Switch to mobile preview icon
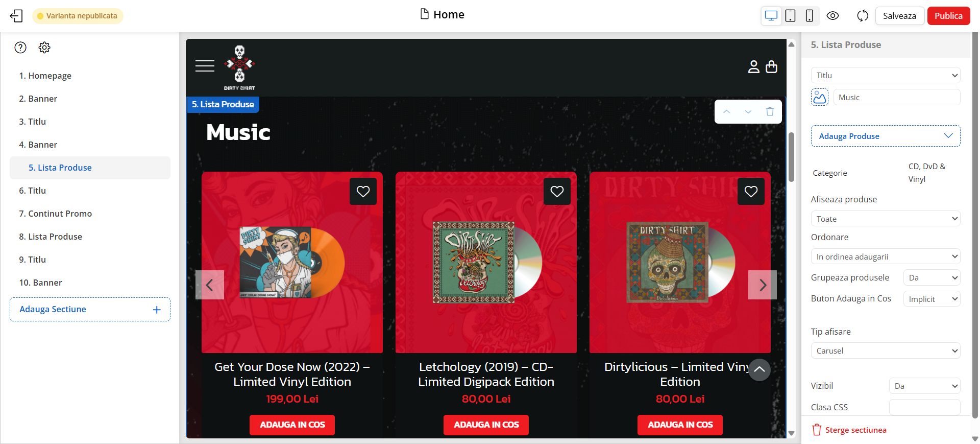Image resolution: width=980 pixels, height=444 pixels. pos(809,16)
